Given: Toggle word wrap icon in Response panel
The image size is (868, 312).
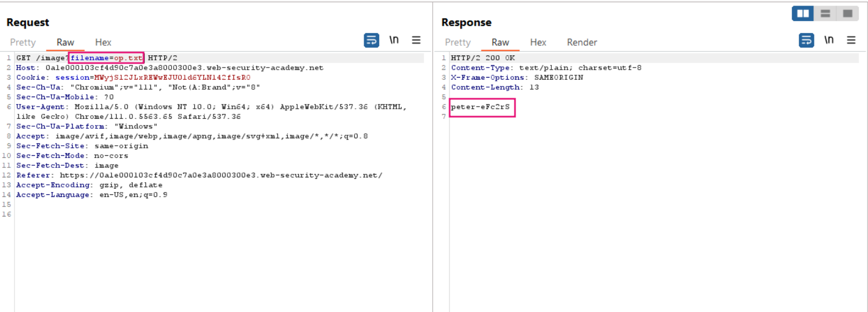Looking at the screenshot, I should click(x=807, y=40).
